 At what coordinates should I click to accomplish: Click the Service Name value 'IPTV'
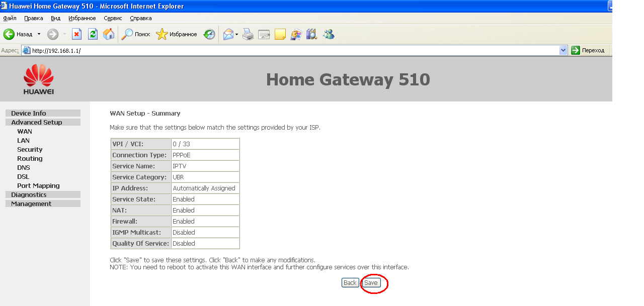[x=180, y=166]
